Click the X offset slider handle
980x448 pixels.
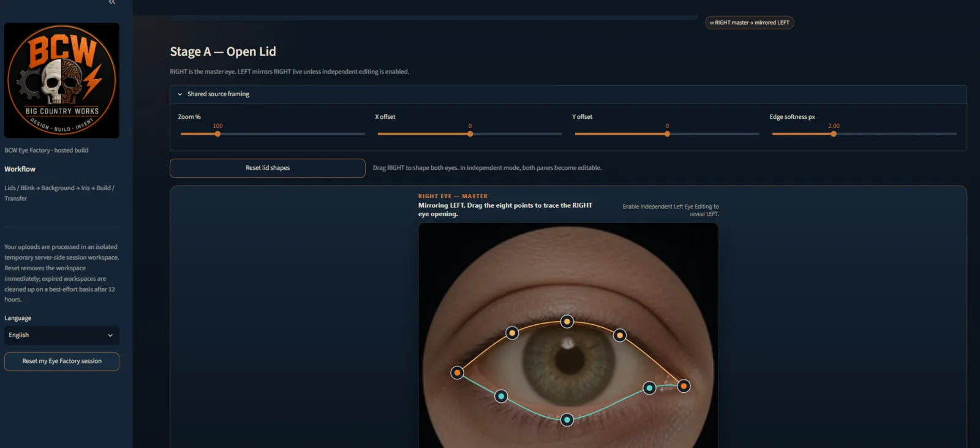[x=470, y=134]
